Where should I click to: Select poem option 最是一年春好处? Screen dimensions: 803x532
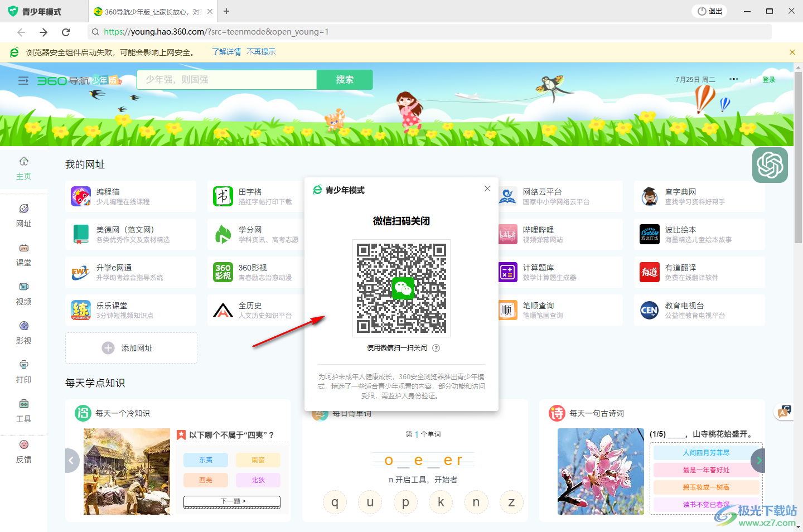(x=706, y=470)
